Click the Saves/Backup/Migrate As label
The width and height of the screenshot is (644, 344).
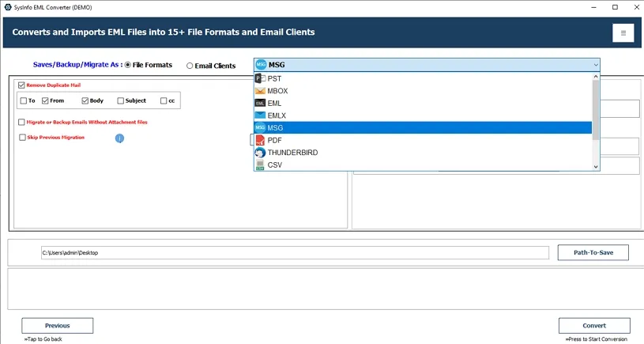tap(77, 65)
